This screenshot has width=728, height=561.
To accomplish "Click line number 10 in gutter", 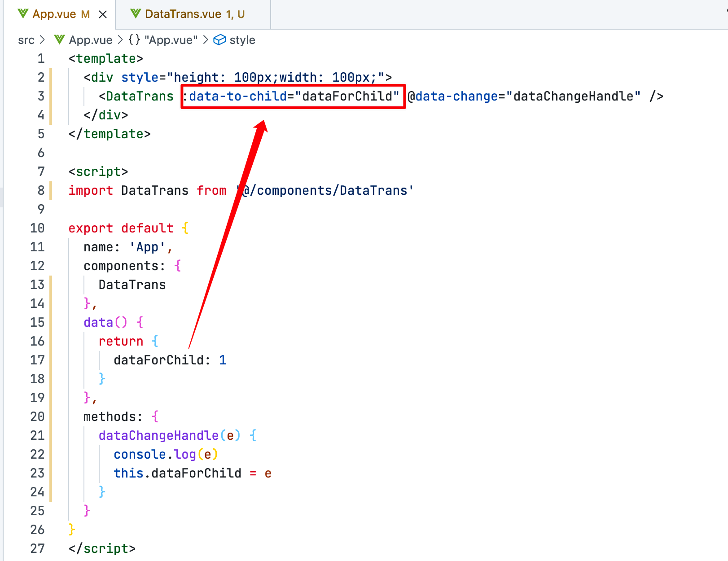I will click(x=37, y=228).
